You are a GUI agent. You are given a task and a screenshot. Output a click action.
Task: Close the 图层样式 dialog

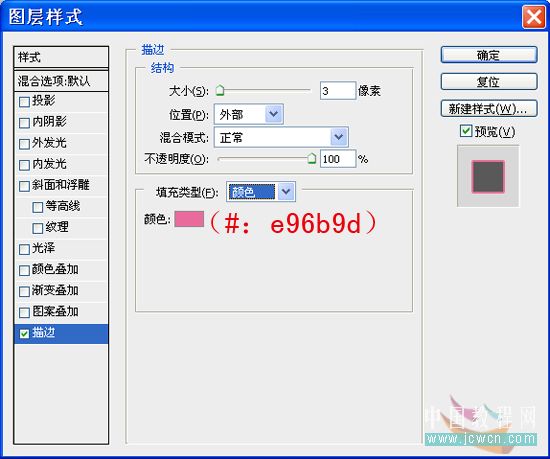click(x=534, y=16)
